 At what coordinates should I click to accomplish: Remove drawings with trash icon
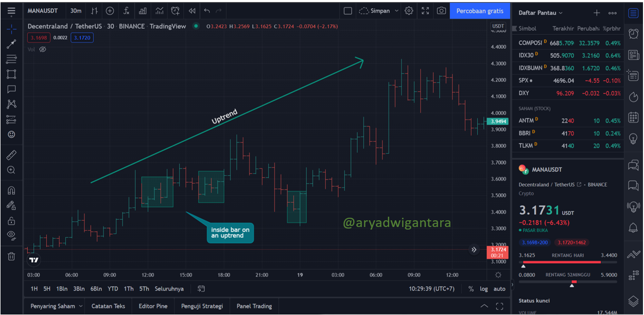11,256
